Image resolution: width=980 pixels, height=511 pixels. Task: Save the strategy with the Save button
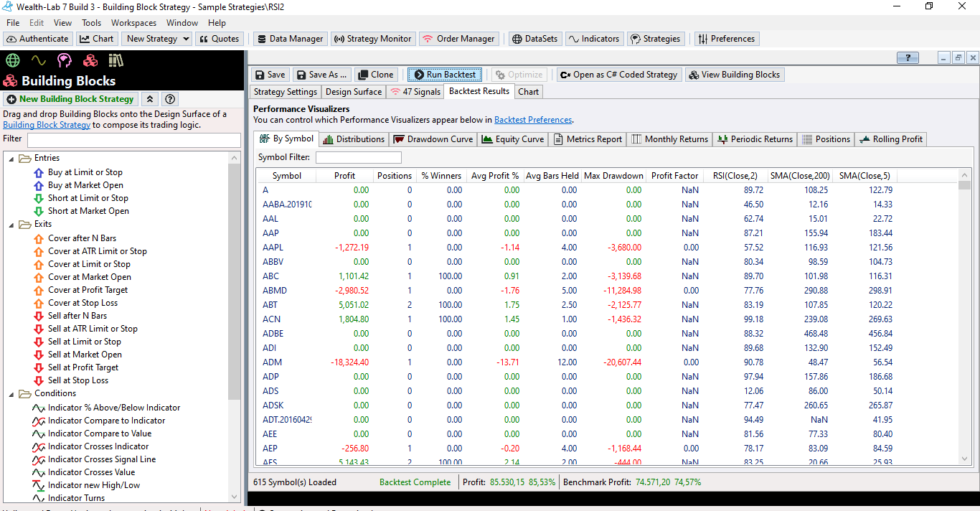tap(270, 75)
